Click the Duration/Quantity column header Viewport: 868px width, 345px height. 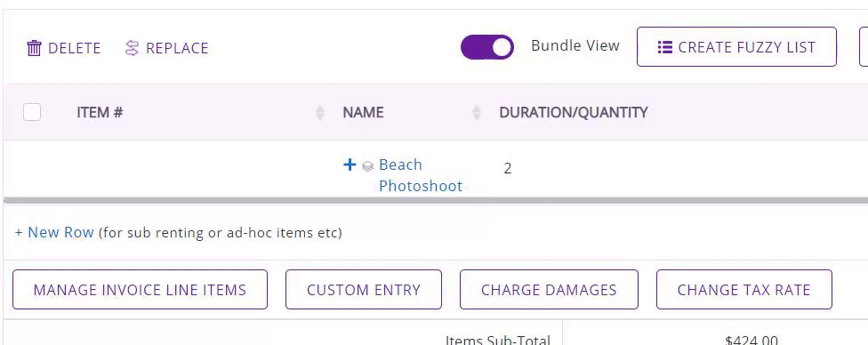[x=574, y=112]
